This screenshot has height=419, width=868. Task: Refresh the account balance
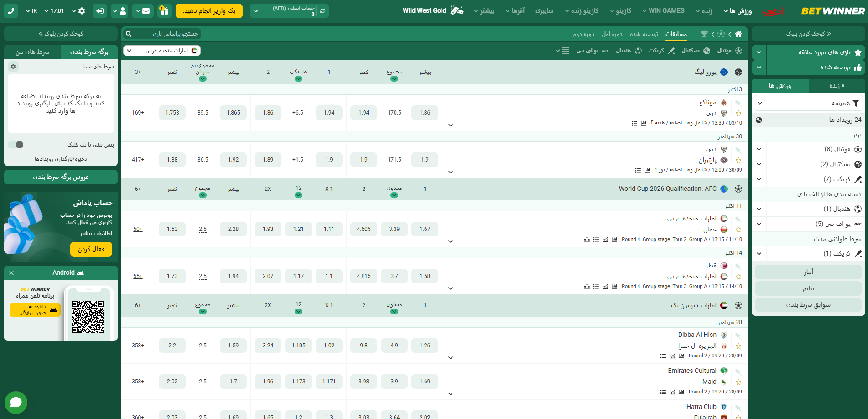[x=322, y=11]
